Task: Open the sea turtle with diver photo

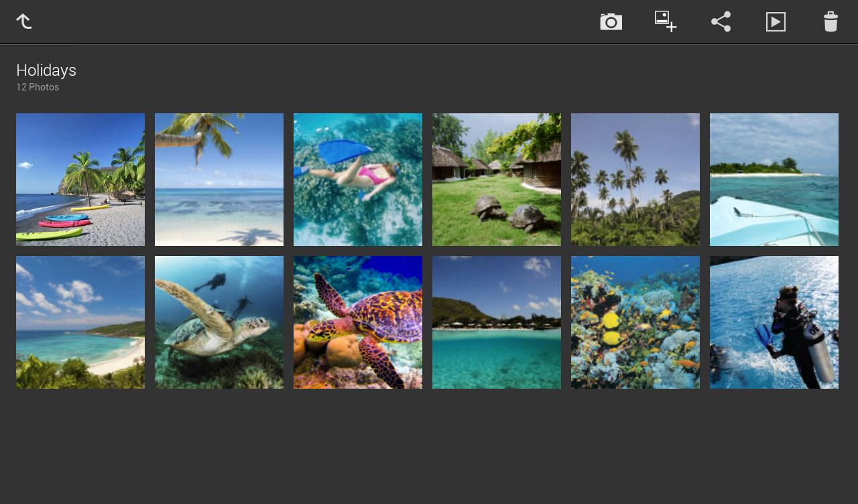Action: click(219, 322)
